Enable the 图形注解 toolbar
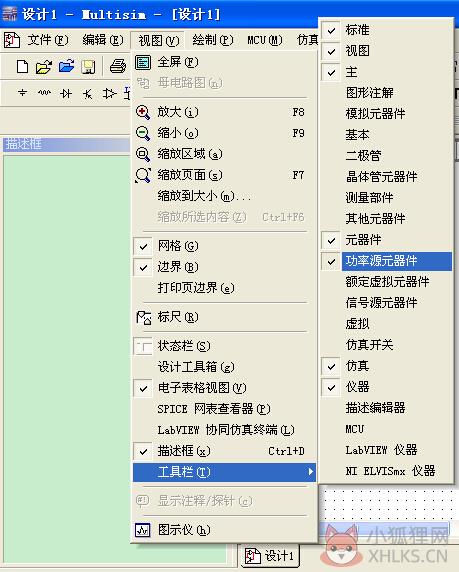 [x=386, y=93]
